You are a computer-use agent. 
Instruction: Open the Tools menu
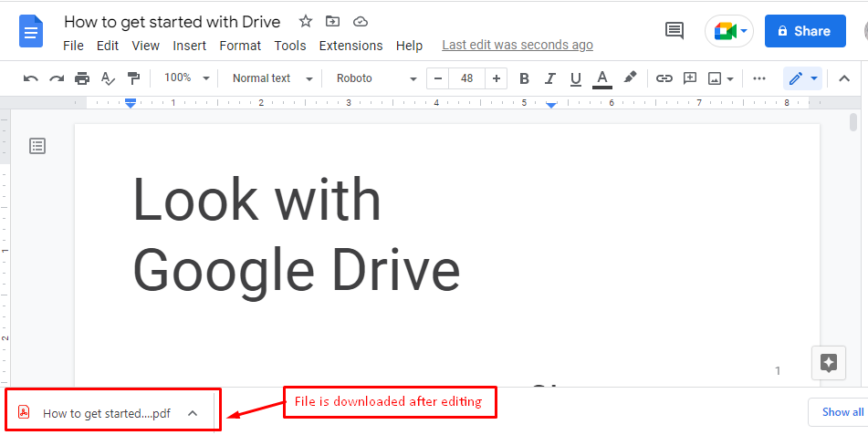[290, 46]
